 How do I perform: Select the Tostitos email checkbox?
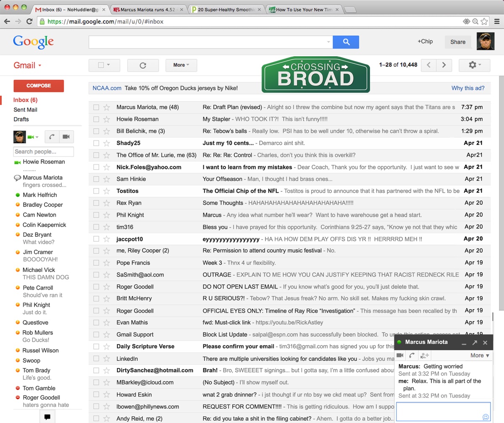point(96,191)
